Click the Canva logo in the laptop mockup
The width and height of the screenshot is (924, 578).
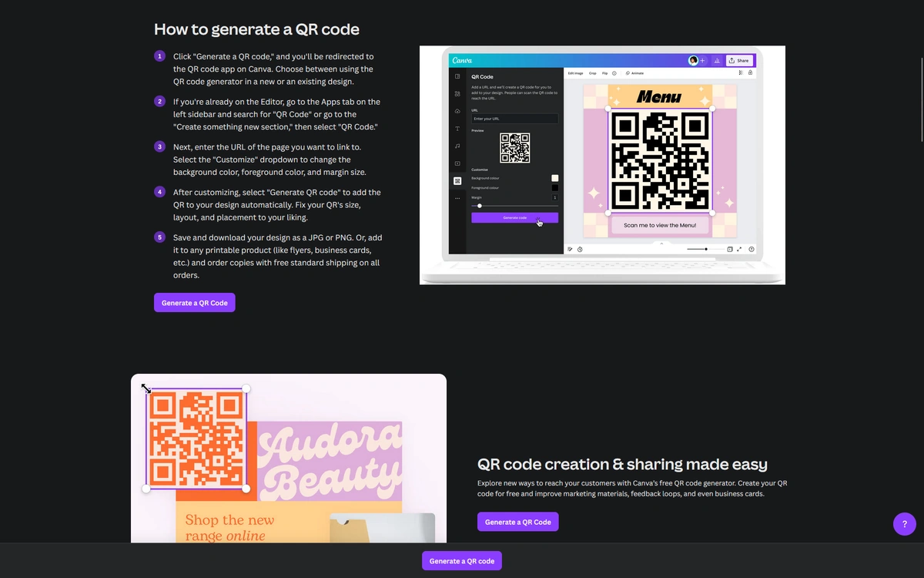[462, 60]
